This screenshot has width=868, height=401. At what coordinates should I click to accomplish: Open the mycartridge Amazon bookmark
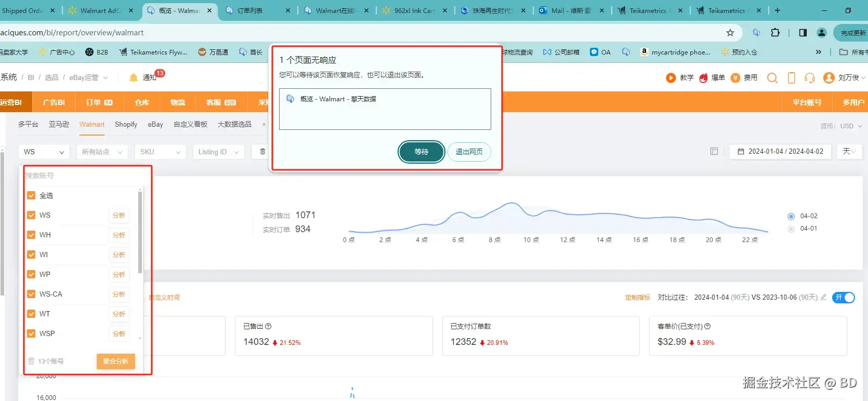[x=675, y=52]
